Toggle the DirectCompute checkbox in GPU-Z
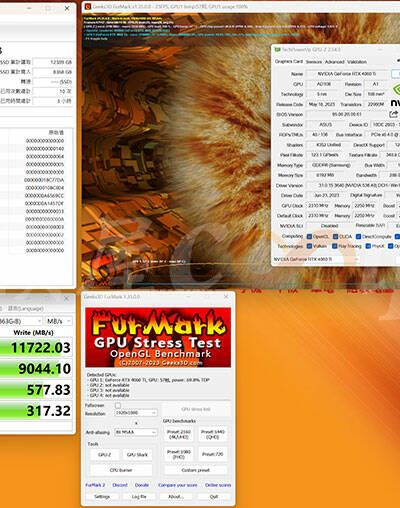This screenshot has height=508, width=400. (x=358, y=236)
